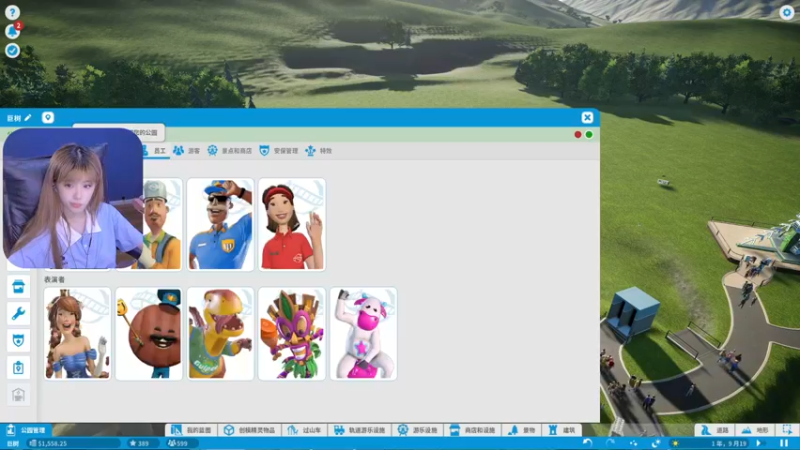Screen dimensions: 800x450
Task: Pause the game with pause button
Action: tap(784, 443)
